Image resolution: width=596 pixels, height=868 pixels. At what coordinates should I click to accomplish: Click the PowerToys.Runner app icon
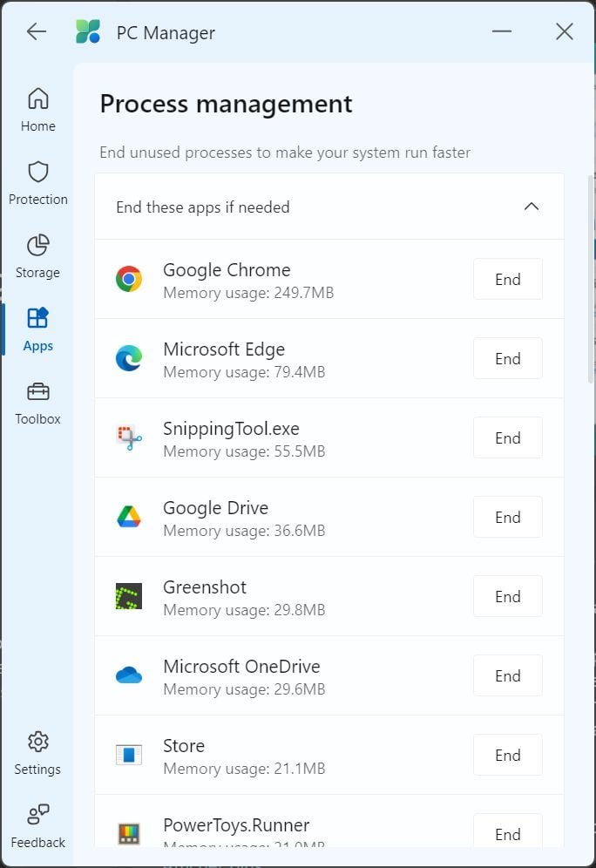(129, 834)
